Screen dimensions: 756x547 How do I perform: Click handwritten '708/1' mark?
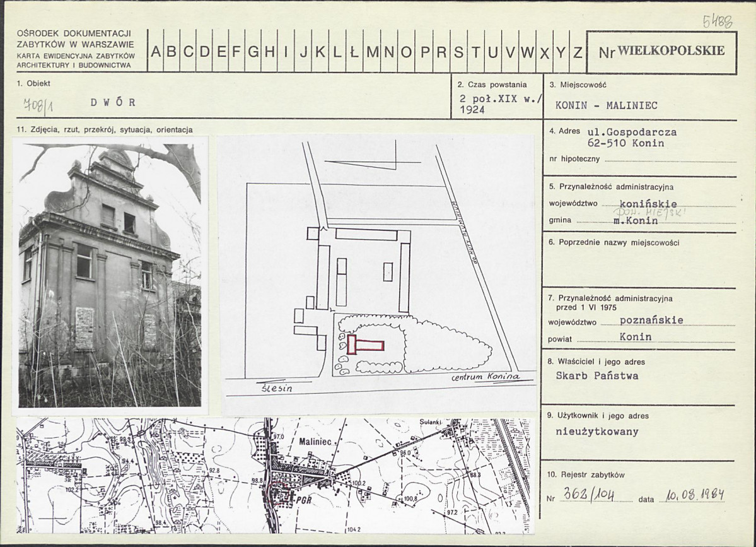pyautogui.click(x=38, y=105)
